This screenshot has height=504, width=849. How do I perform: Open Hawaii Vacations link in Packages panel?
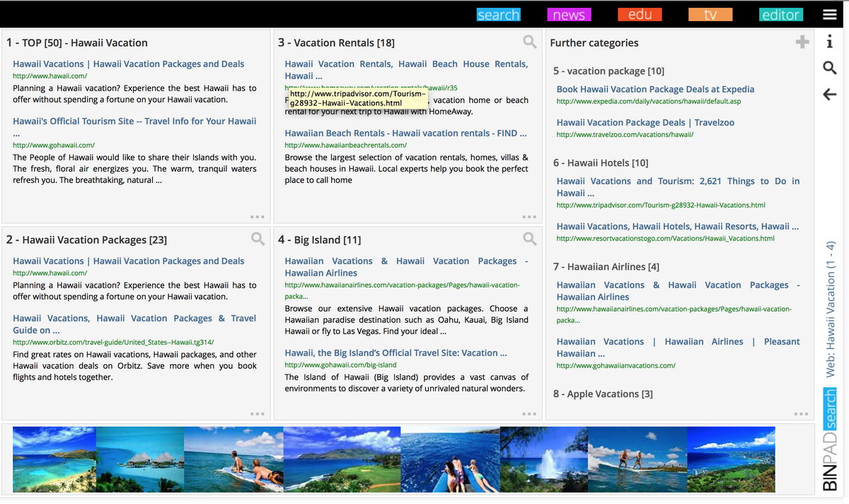pos(129,261)
